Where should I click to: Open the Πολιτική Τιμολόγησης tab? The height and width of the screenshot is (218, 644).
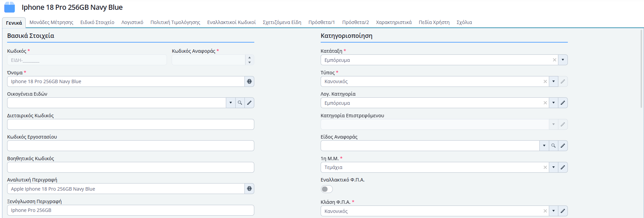coord(175,22)
